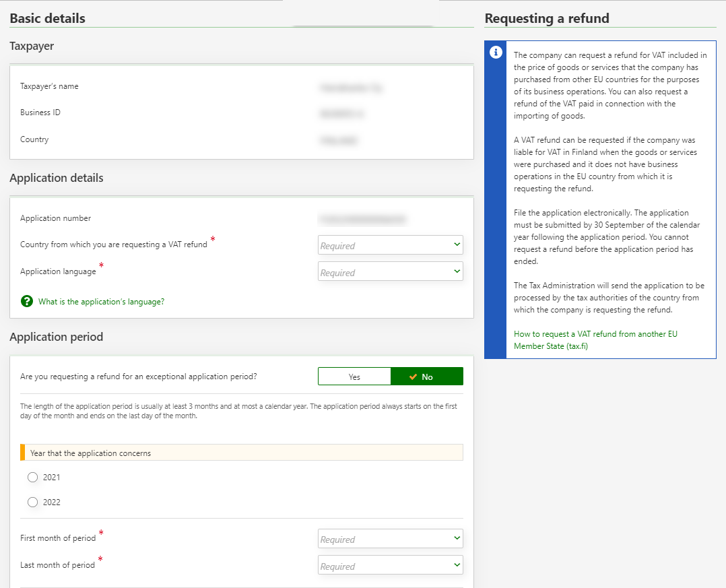The width and height of the screenshot is (726, 588).
Task: Open 'What is the application's language?' link
Action: click(101, 302)
